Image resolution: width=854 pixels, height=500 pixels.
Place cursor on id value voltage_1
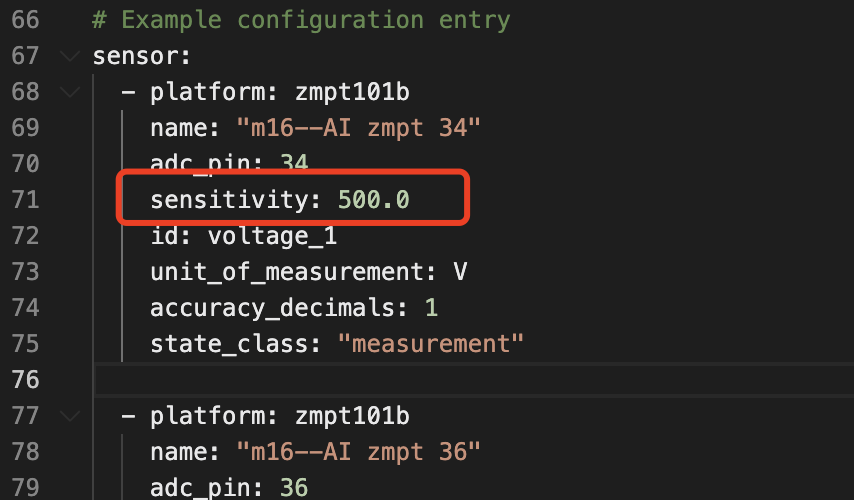pos(272,236)
